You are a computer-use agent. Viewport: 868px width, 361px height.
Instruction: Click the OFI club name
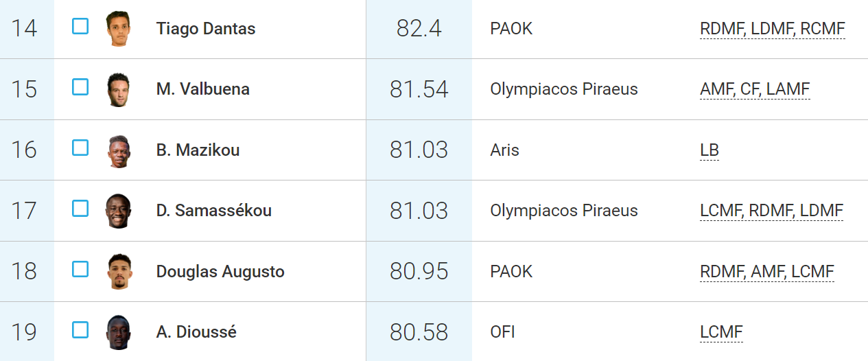[x=503, y=332]
